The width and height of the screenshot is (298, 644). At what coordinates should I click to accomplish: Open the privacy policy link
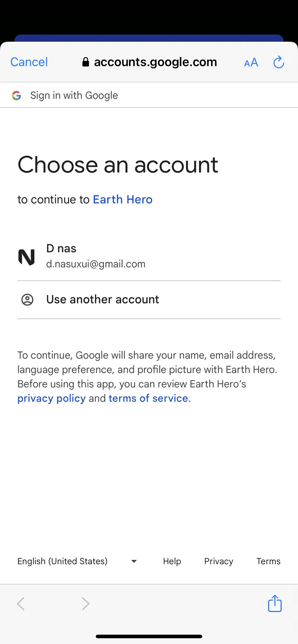tap(51, 399)
